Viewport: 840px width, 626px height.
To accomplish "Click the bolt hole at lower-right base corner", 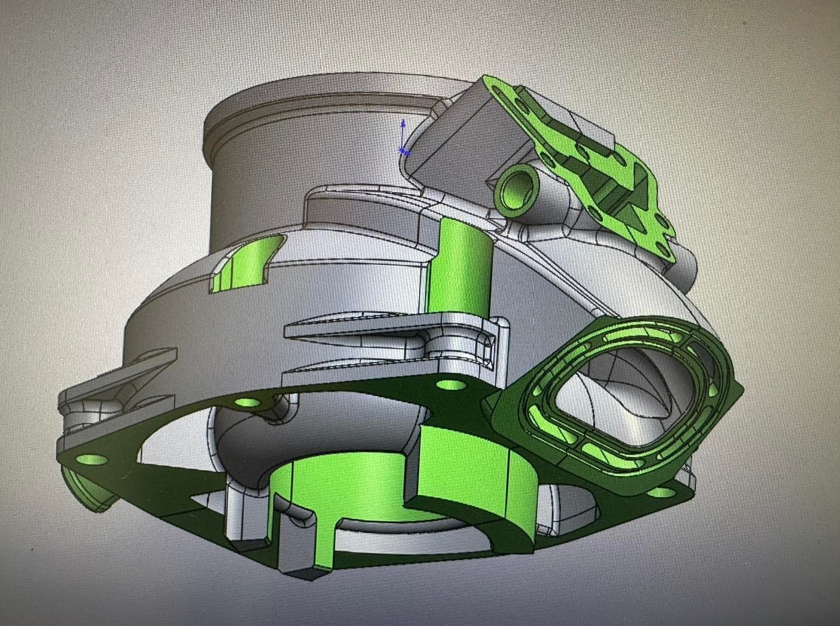I will click(661, 493).
